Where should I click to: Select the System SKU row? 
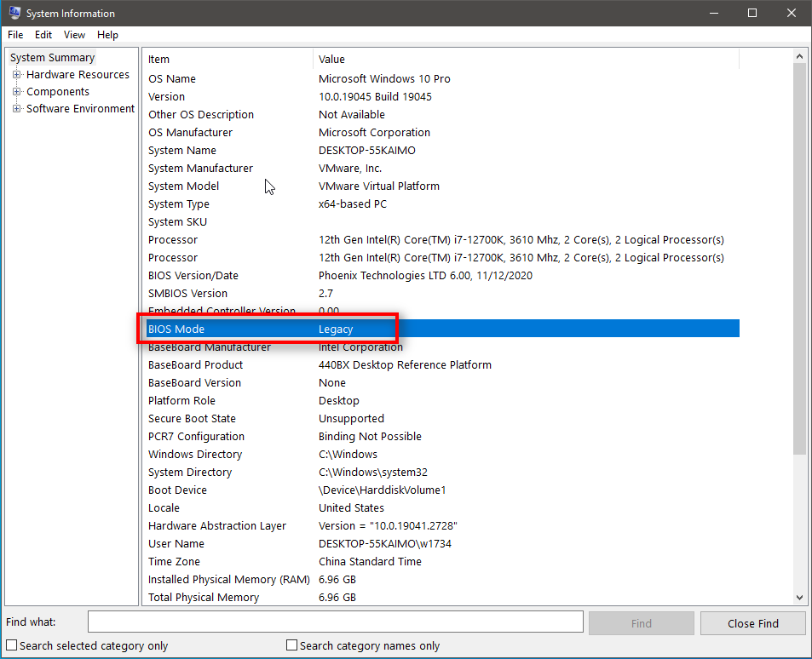441,221
